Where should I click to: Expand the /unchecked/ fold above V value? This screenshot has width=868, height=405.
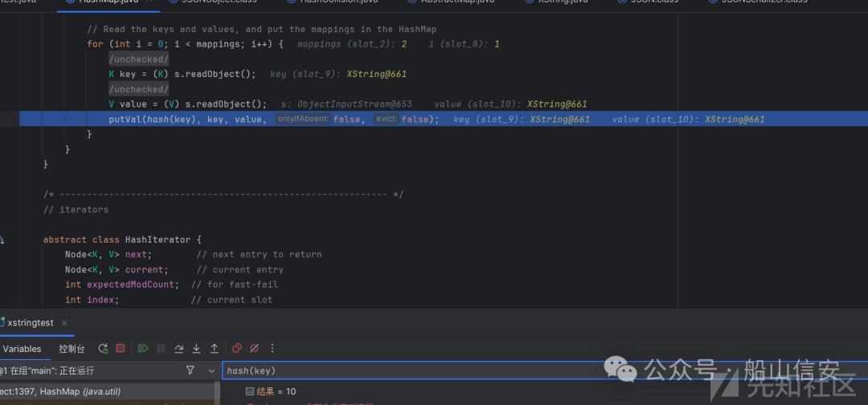138,89
